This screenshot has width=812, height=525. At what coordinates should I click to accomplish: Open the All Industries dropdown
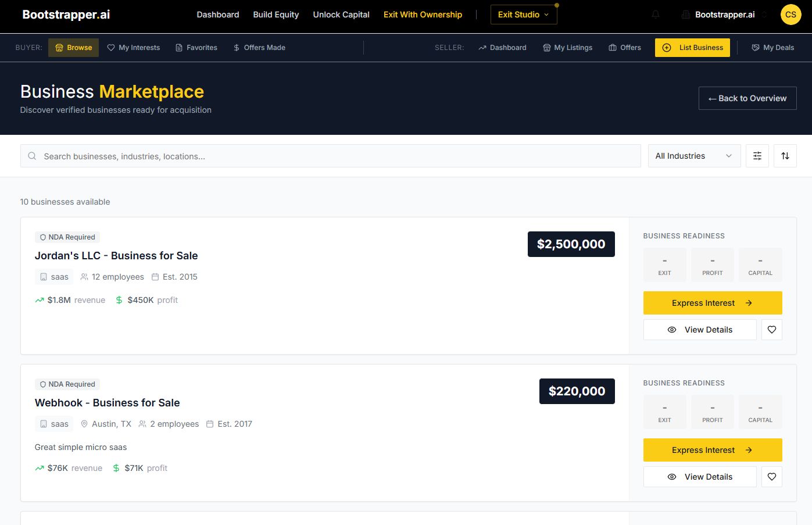coord(694,156)
